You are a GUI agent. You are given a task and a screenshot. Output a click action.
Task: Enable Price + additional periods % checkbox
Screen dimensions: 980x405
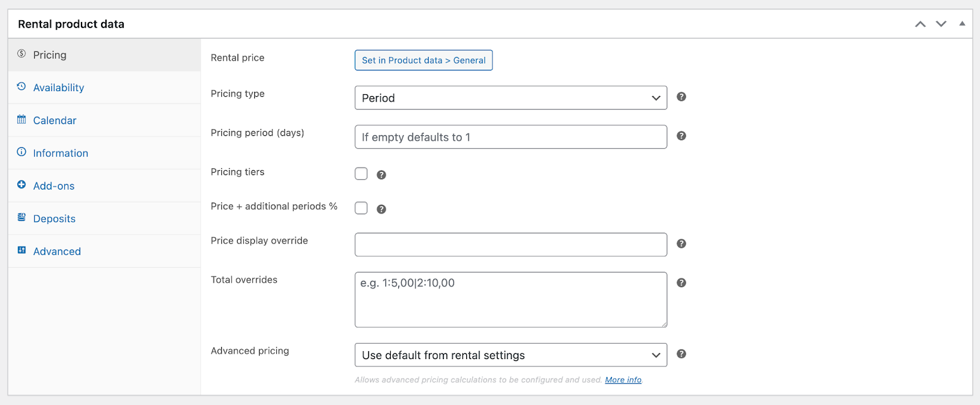(361, 208)
